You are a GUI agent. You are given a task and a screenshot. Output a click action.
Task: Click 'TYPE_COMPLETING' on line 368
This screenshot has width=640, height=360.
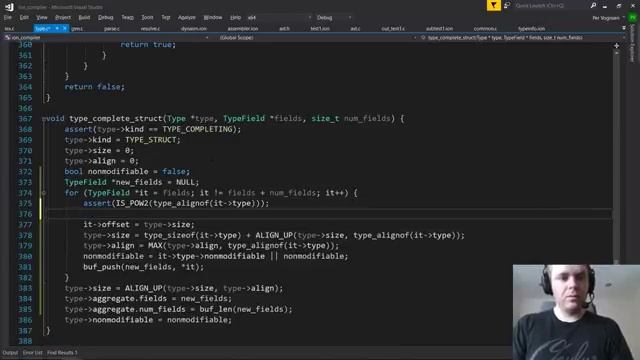pos(197,129)
